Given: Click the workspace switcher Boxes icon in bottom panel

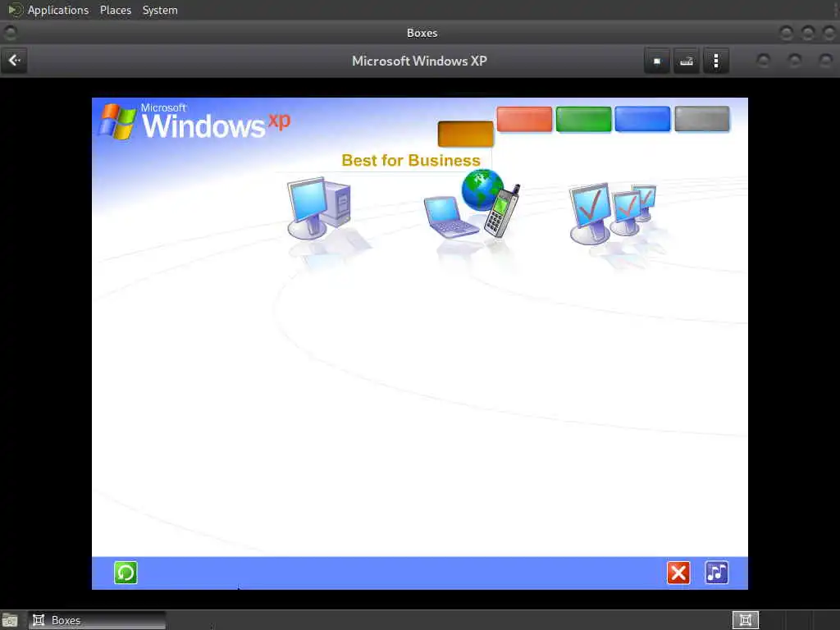Looking at the screenshot, I should point(745,620).
